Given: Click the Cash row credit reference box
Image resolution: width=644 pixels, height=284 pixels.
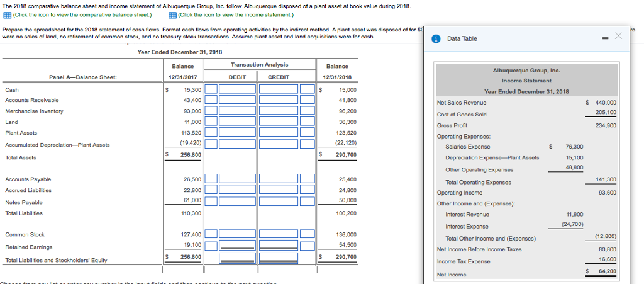Looking at the screenshot, I should [x=307, y=89].
